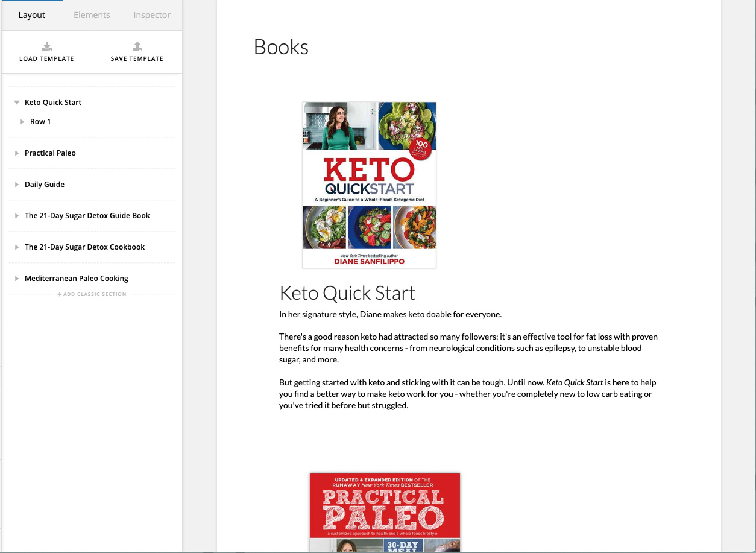Select Mediterranean Paleo Cooking in layout tree
Viewport: 756px width, 553px height.
click(77, 279)
